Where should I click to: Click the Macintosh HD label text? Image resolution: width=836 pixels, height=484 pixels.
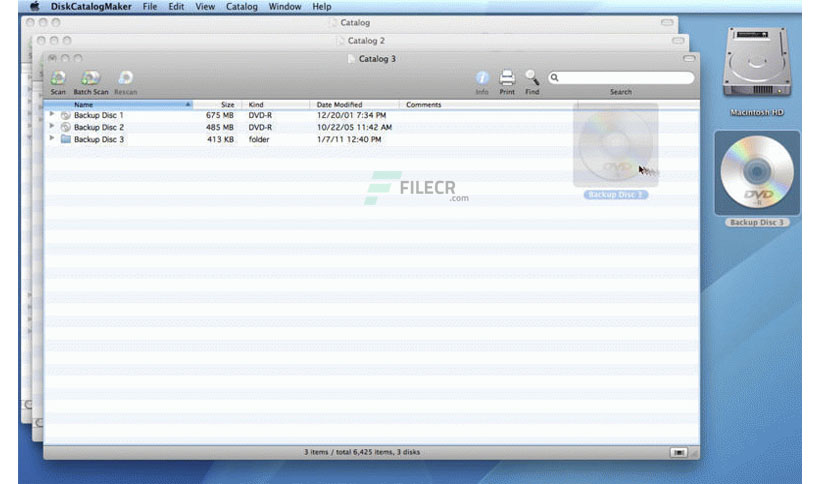pyautogui.click(x=757, y=112)
